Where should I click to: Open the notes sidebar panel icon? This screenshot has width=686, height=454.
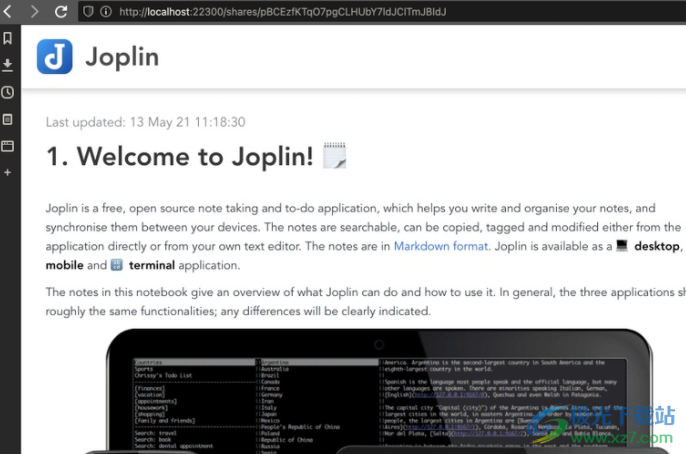(7, 119)
